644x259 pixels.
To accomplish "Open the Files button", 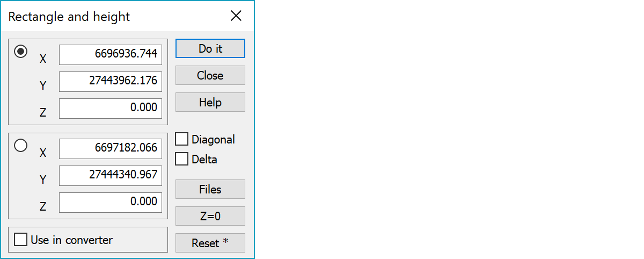I will pyautogui.click(x=210, y=189).
